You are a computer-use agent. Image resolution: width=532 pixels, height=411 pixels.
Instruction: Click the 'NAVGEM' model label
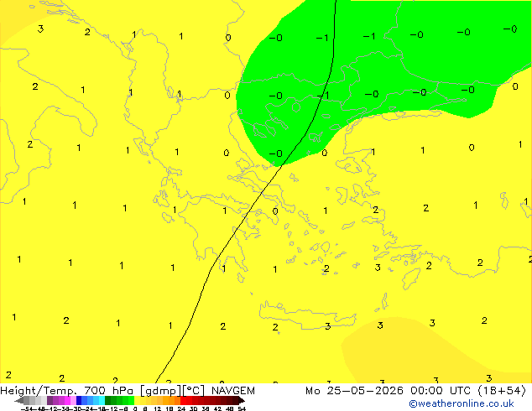pyautogui.click(x=233, y=391)
